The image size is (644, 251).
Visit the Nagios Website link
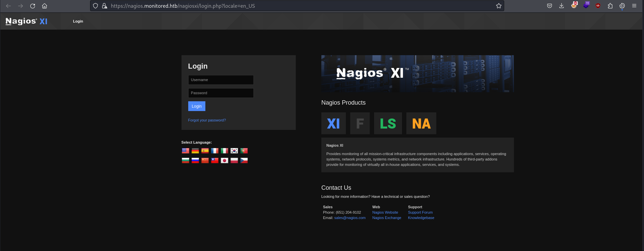[385, 212]
